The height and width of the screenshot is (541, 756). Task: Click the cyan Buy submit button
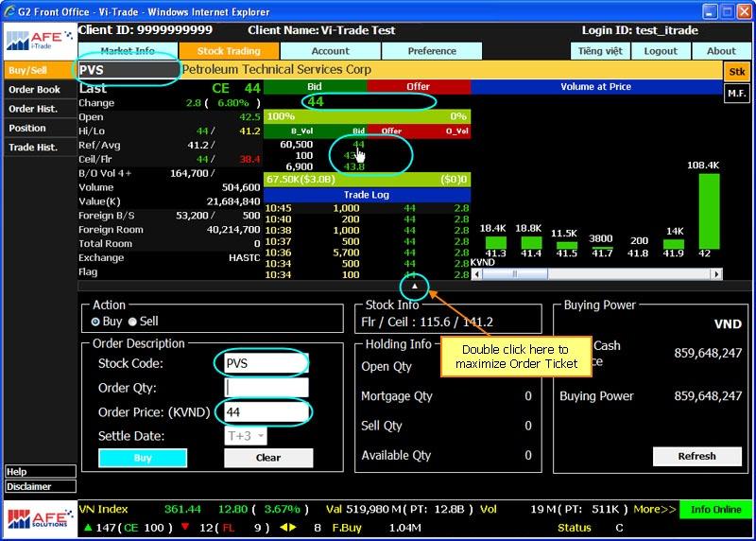[x=143, y=458]
